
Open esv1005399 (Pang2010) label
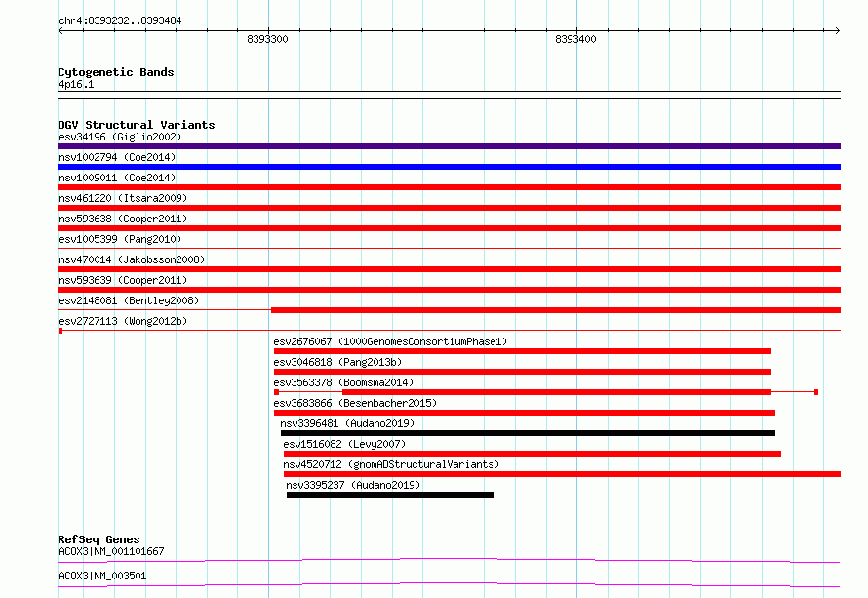pos(120,239)
